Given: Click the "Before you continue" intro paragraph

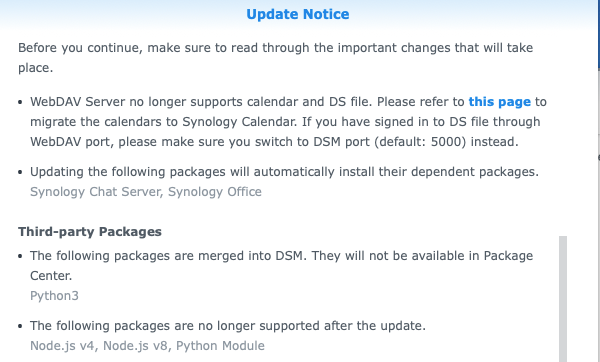Looking at the screenshot, I should pos(276,57).
